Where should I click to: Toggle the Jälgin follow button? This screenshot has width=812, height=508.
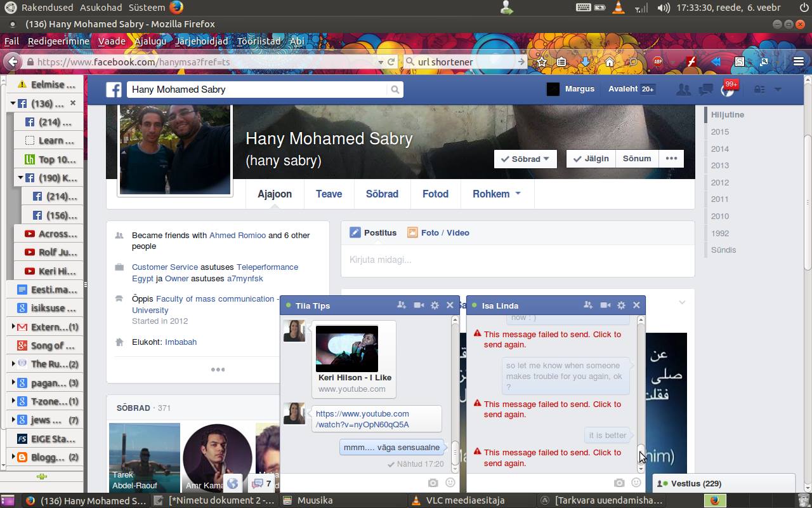pos(591,159)
